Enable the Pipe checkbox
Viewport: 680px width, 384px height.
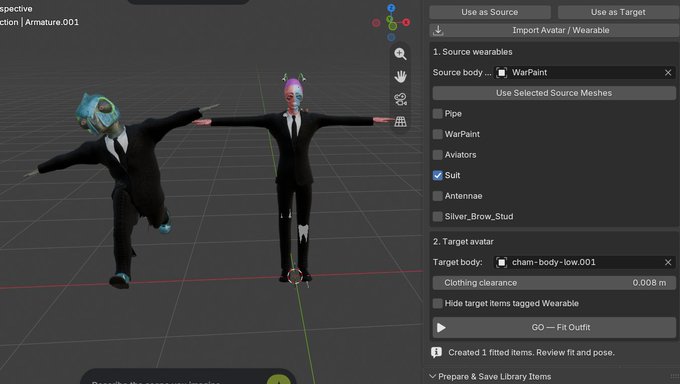pyautogui.click(x=438, y=114)
